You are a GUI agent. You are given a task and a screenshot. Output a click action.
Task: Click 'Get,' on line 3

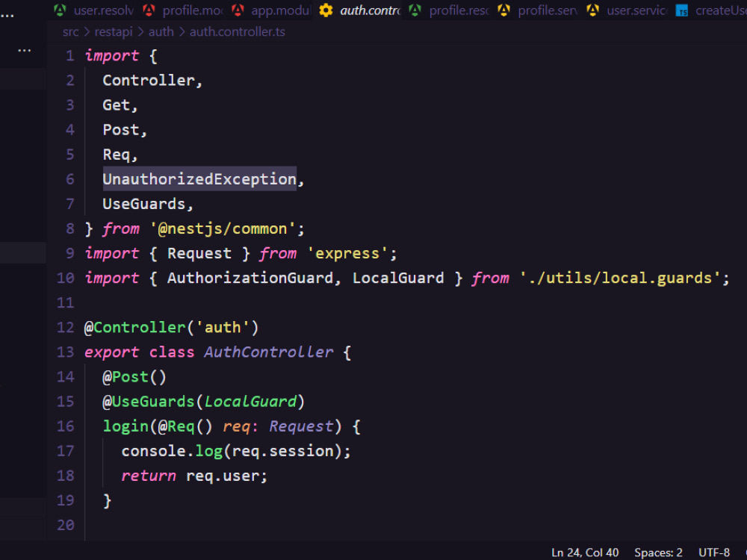tap(120, 105)
